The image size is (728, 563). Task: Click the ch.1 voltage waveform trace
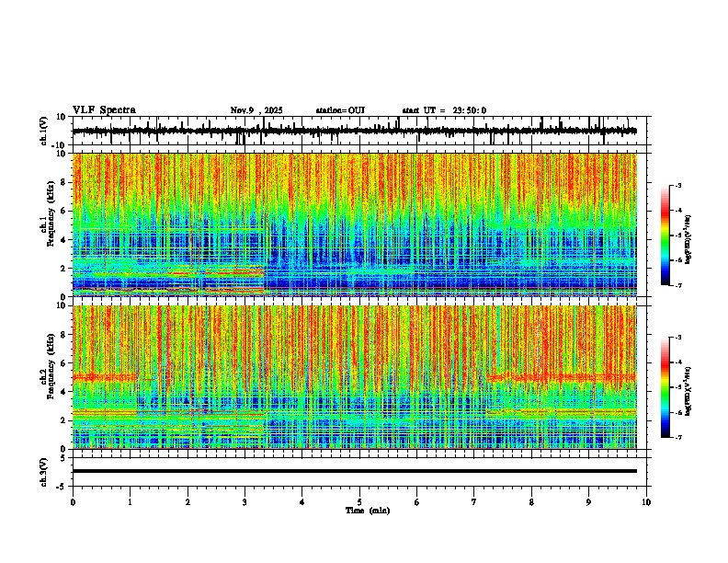pyautogui.click(x=354, y=131)
